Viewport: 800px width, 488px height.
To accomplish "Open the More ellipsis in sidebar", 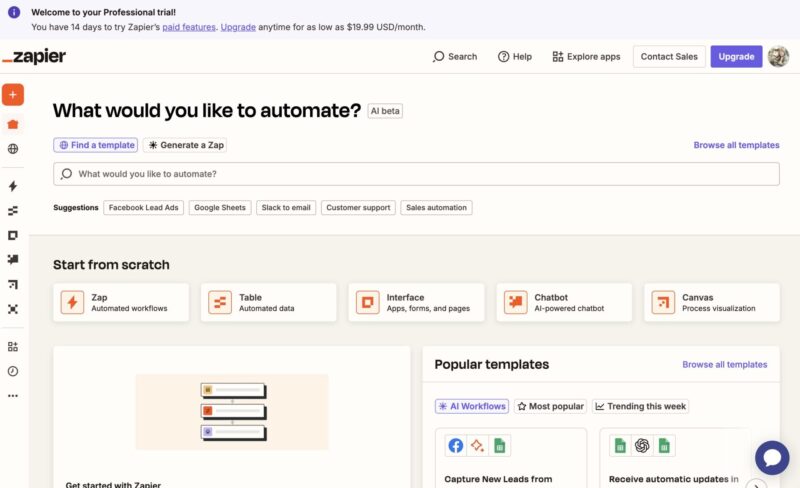I will pos(13,396).
